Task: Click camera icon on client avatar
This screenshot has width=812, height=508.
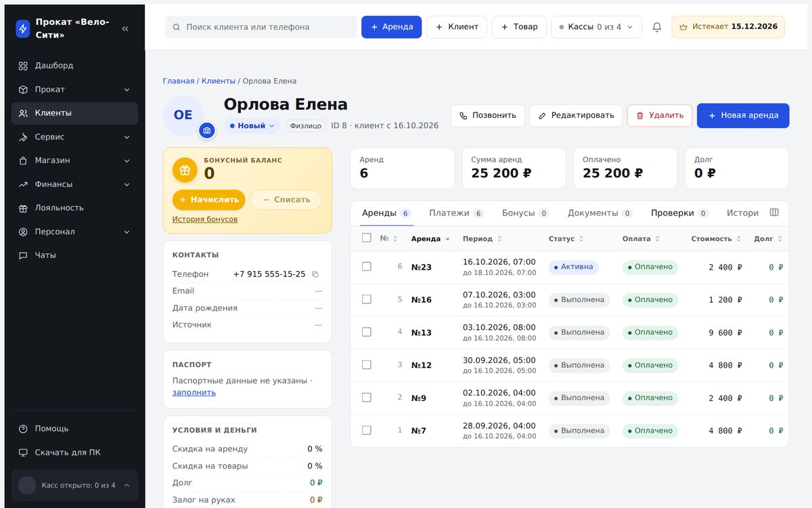Action: pos(207,130)
